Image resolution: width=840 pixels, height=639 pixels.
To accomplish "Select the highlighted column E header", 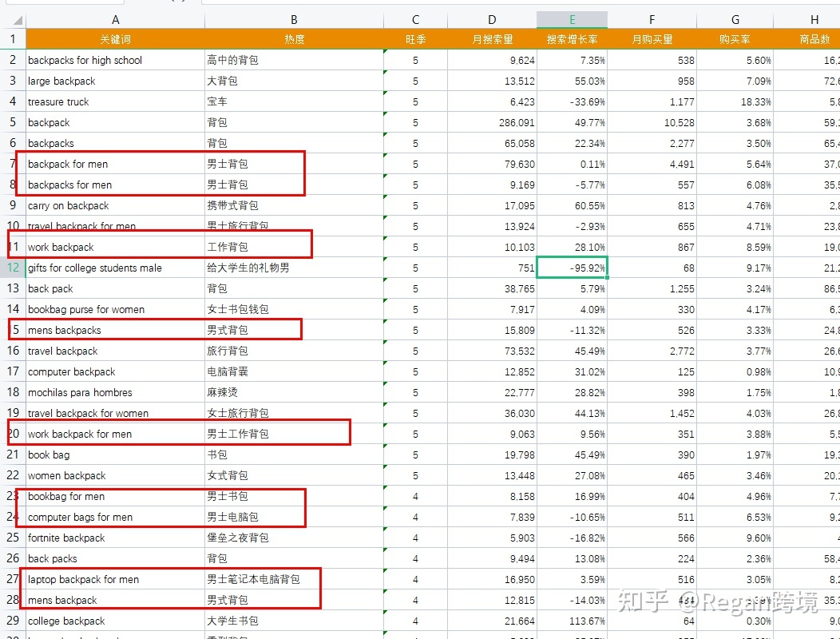I will coord(572,20).
